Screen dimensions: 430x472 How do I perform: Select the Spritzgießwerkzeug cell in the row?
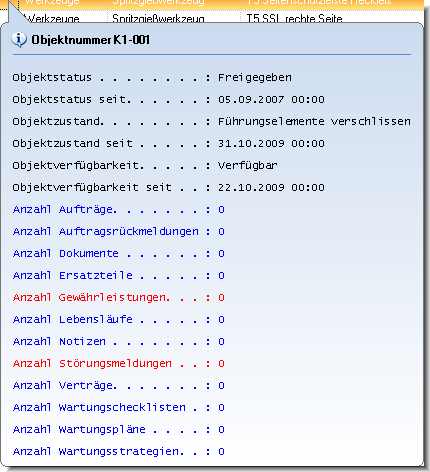[158, 19]
